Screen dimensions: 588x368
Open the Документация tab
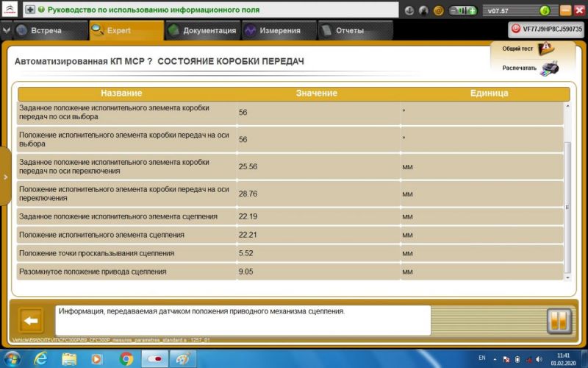pos(202,31)
